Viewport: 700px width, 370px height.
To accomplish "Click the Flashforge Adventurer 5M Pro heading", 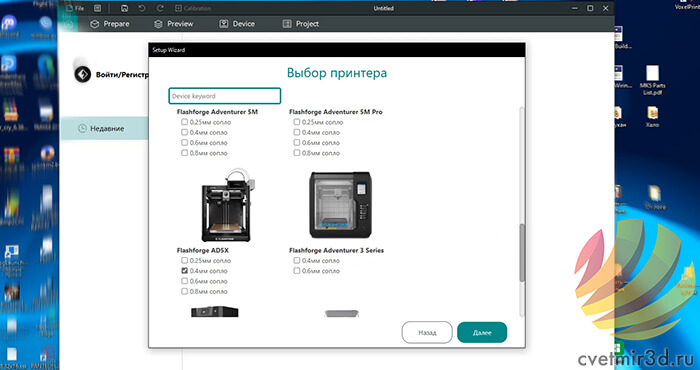I will 336,112.
